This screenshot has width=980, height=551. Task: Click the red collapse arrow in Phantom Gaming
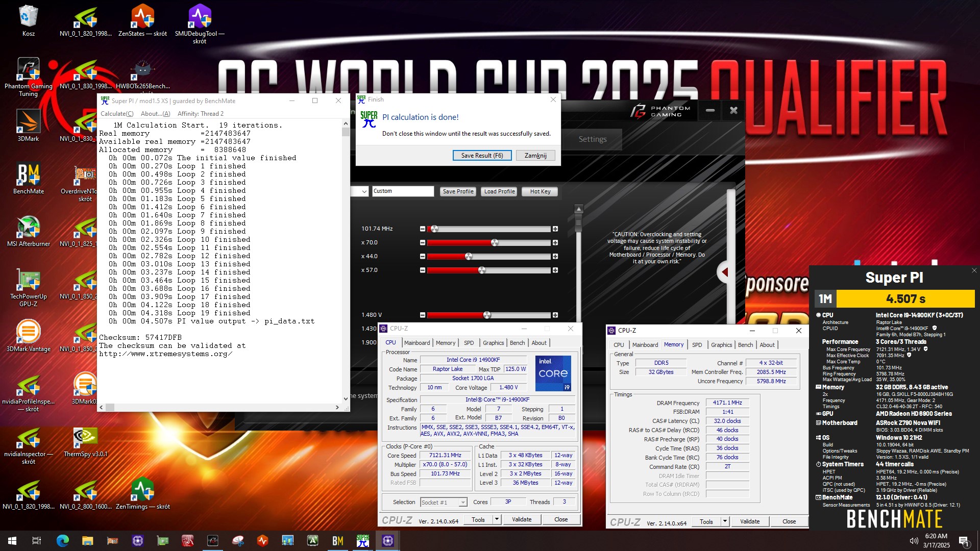(x=724, y=272)
